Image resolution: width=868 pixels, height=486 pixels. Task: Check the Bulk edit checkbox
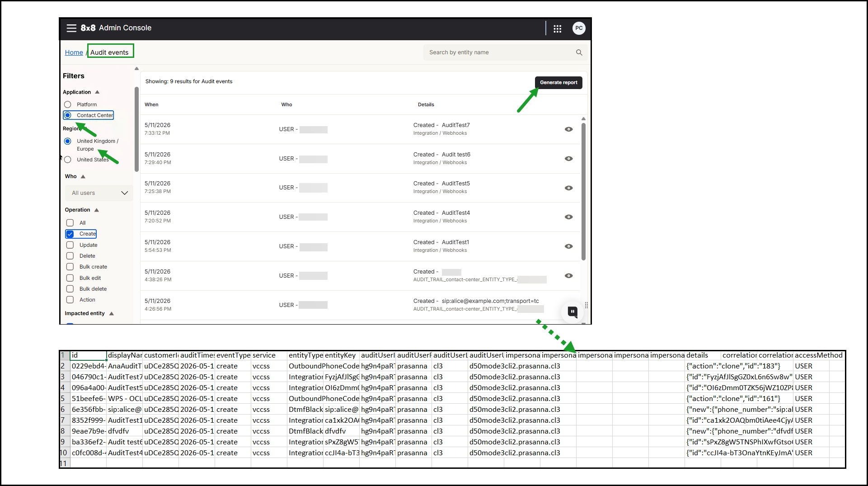pos(70,278)
